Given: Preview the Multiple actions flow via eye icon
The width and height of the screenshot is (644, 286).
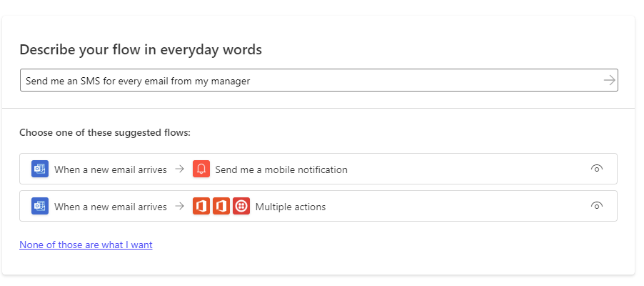Looking at the screenshot, I should (597, 206).
